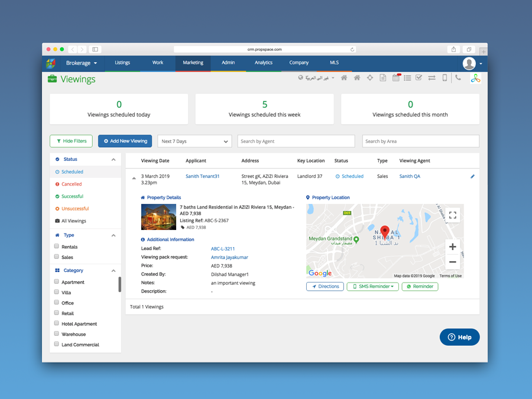Check the Retail category checkbox
The width and height of the screenshot is (532, 399).
coord(57,313)
